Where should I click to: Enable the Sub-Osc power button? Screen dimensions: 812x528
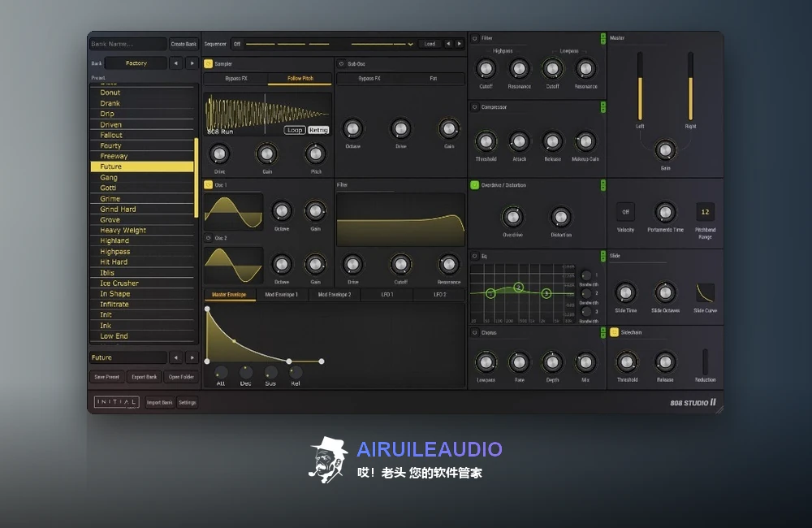tap(341, 63)
